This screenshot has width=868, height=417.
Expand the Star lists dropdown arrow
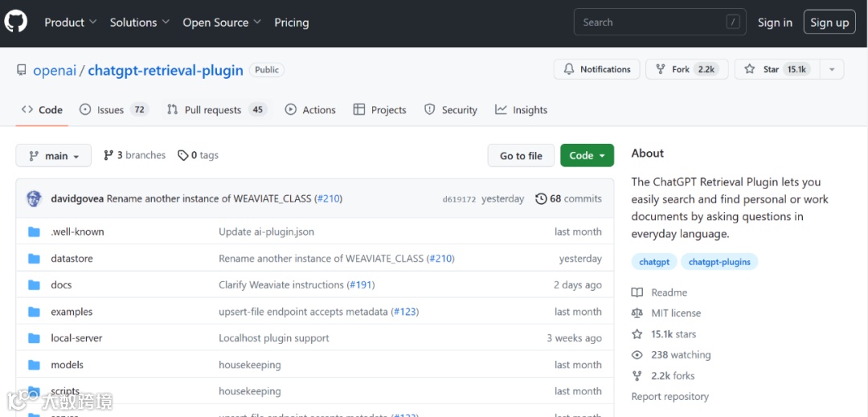coord(832,69)
